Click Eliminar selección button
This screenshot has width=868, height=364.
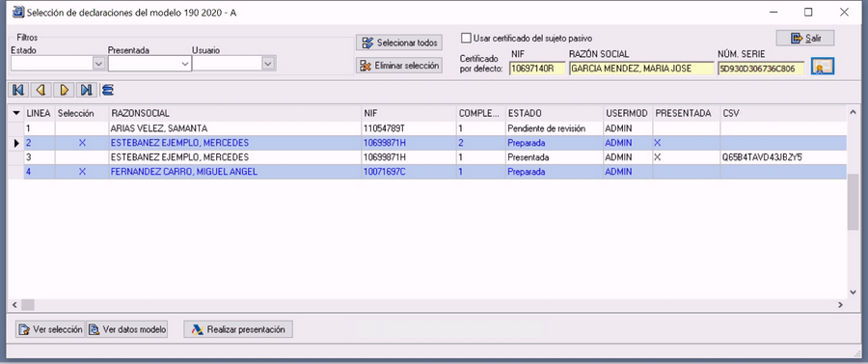pos(399,66)
